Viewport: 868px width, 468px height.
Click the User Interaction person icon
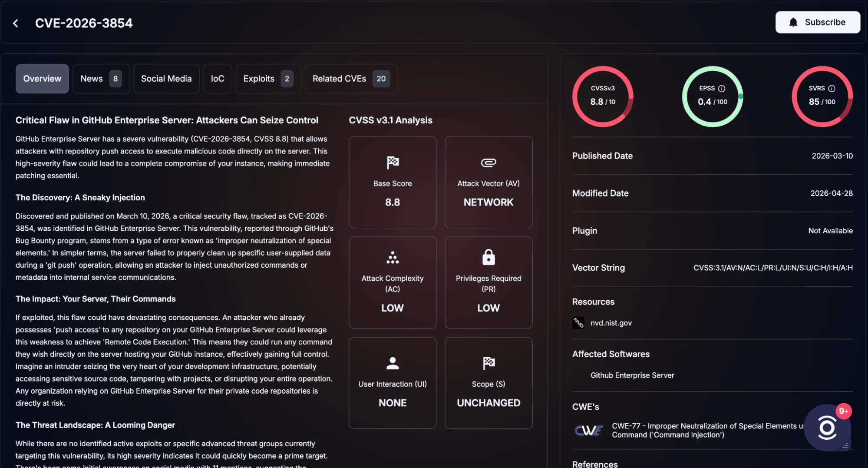(x=393, y=363)
